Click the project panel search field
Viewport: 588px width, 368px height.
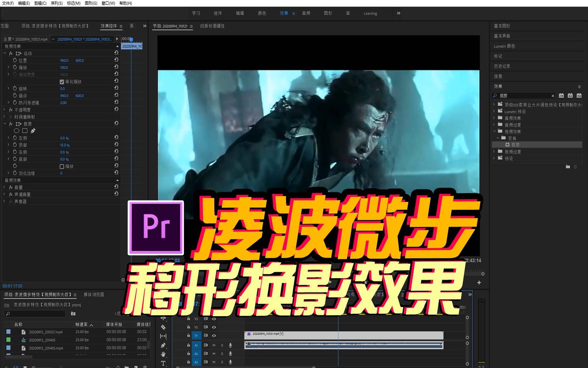pos(35,314)
